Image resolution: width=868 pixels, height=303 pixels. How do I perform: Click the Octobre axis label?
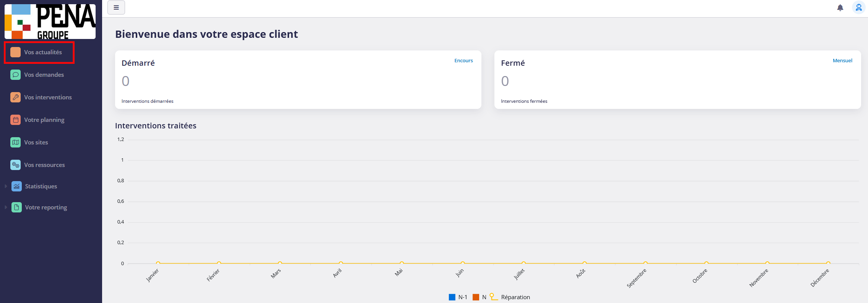700,276
